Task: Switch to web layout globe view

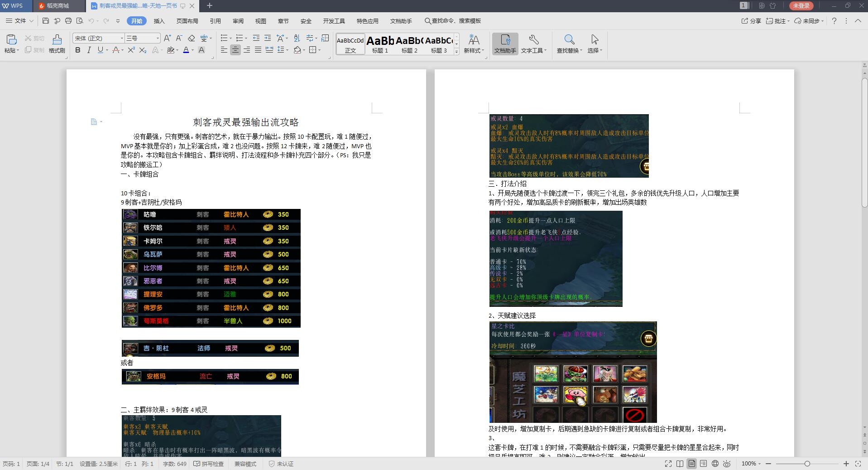Action: [715, 464]
